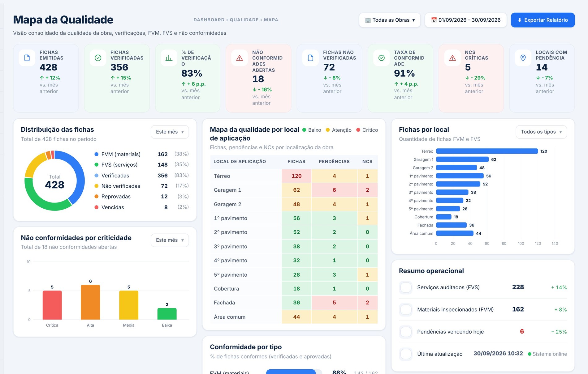Image resolution: width=588 pixels, height=374 pixels.
Task: Toggle the Vencidas legend item
Action: coord(141,207)
